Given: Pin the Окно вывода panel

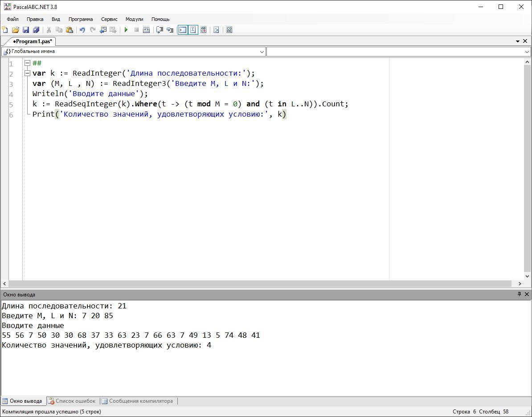Looking at the screenshot, I should 519,294.
